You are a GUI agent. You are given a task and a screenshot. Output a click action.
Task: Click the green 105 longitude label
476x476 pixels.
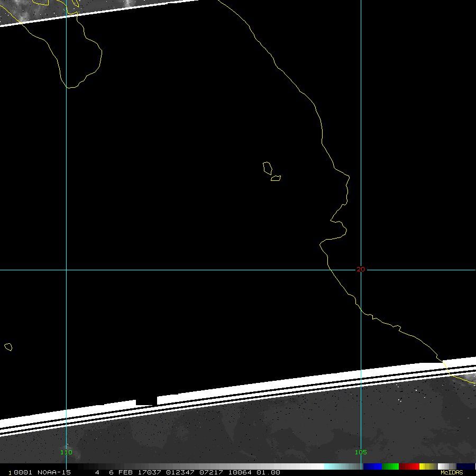(361, 452)
